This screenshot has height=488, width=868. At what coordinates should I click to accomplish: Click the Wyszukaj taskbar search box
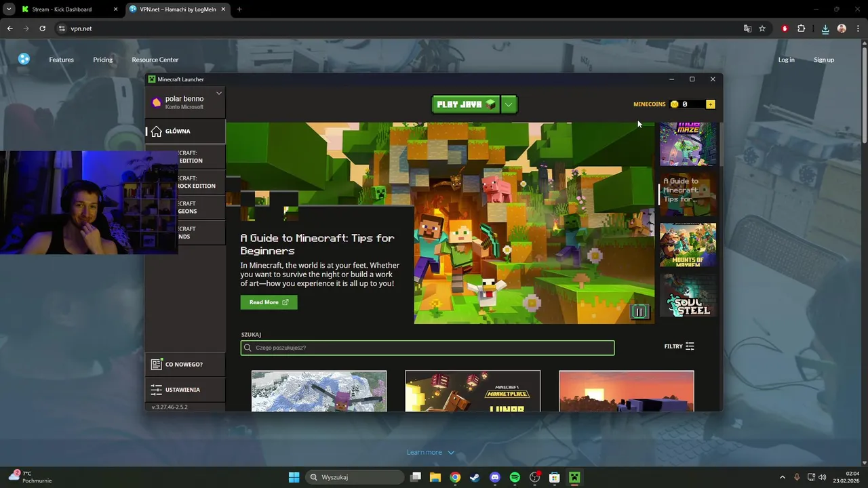tap(355, 477)
